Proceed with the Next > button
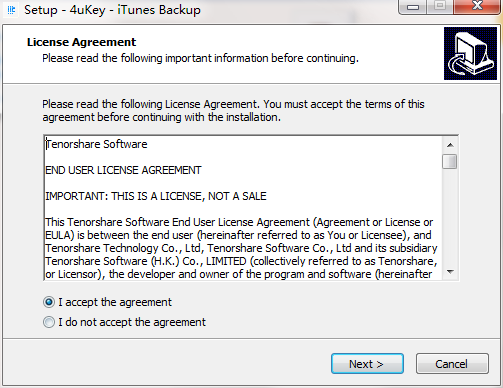Image resolution: width=503 pixels, height=388 pixels. [x=367, y=364]
